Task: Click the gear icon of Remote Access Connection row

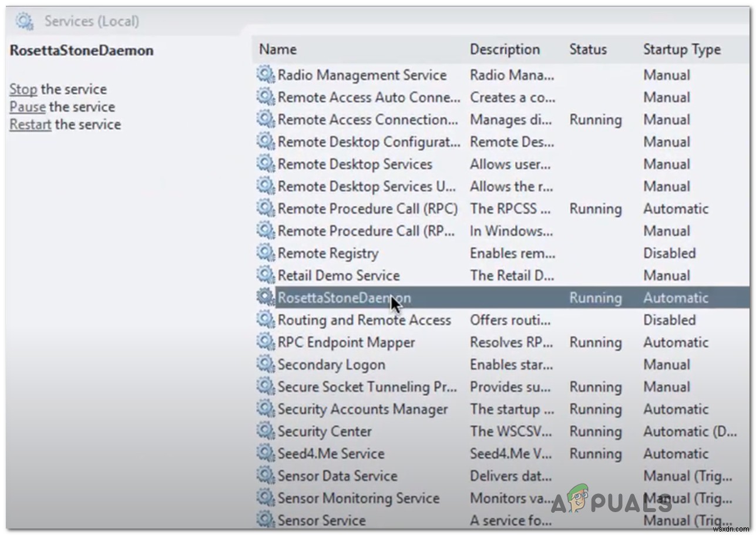Action: tap(266, 120)
